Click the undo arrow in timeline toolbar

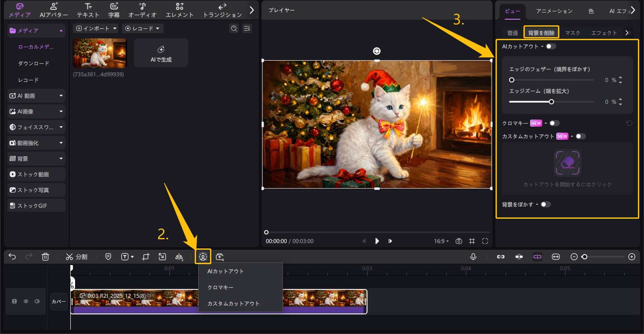[x=12, y=257]
